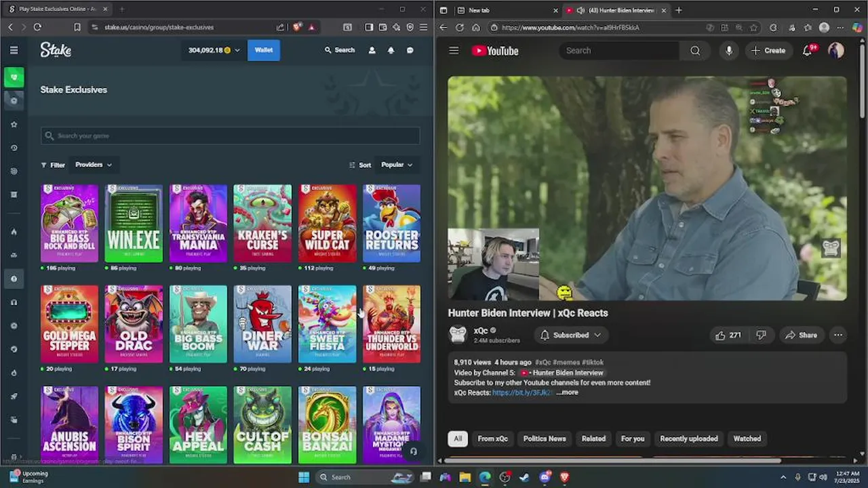The image size is (868, 488).
Task: Open the Popular sort dropdown
Action: pos(397,165)
